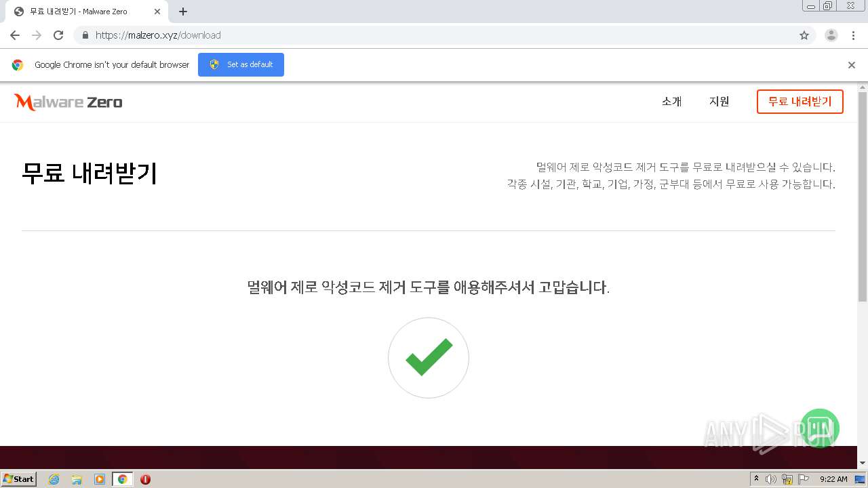Viewport: 868px width, 488px height.
Task: Select Chrome in the taskbar
Action: pos(122,479)
